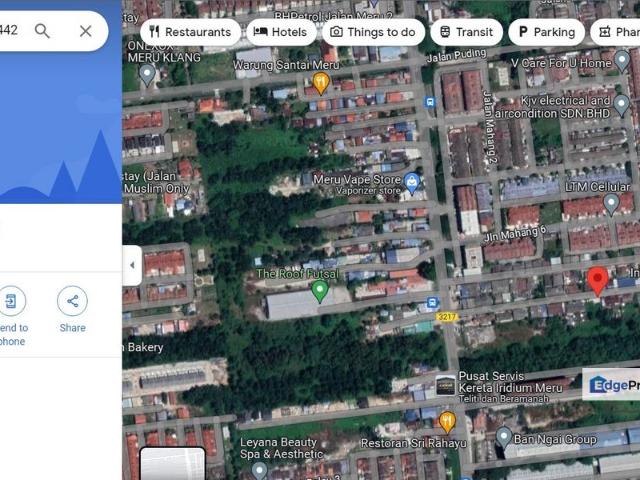This screenshot has height=480, width=640.
Task: Open ONEXOX Meru Klang pin
Action: (147, 76)
